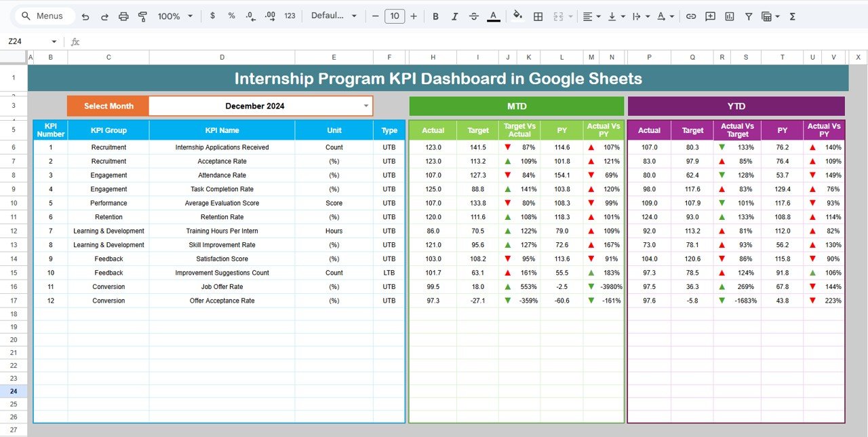Toggle italic formatting
Image resolution: width=868 pixels, height=437 pixels.
pyautogui.click(x=454, y=16)
